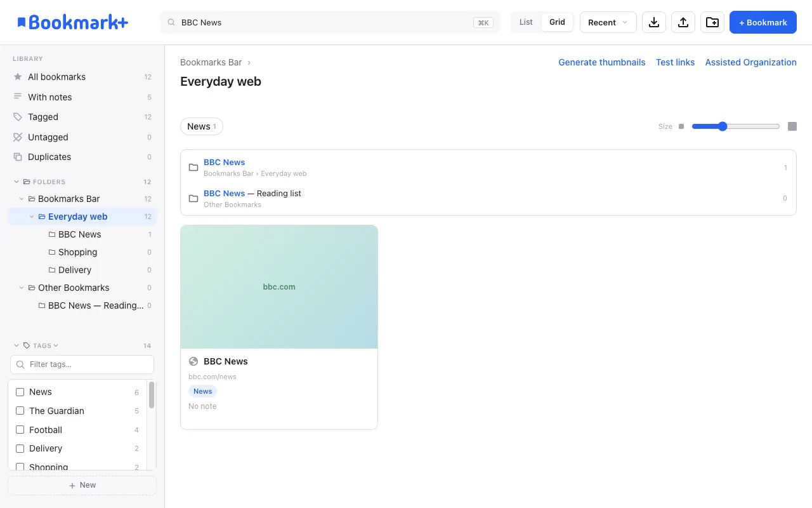Click the News filter chip above results
This screenshot has width=812, height=508.
click(202, 126)
